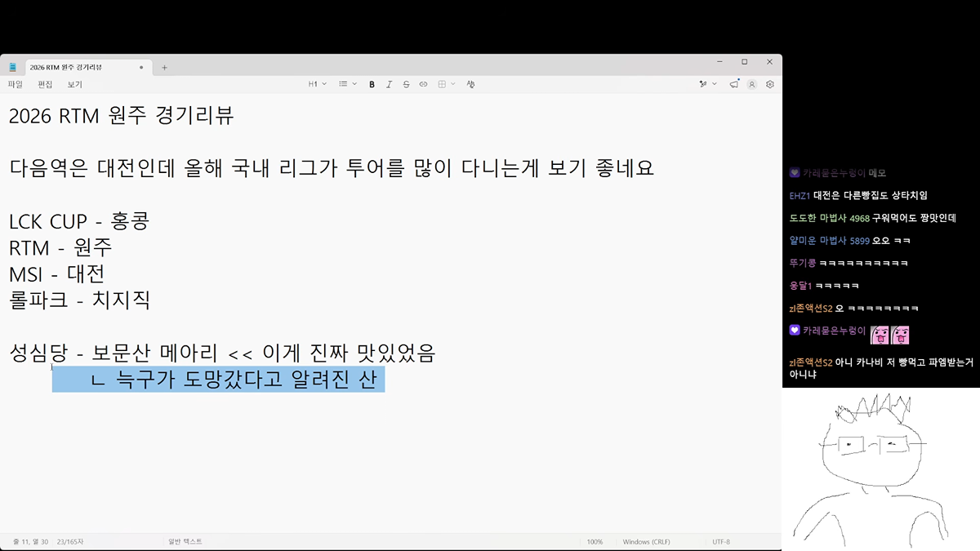This screenshot has height=551, width=980.
Task: Open the account profile icon
Action: coord(752,84)
